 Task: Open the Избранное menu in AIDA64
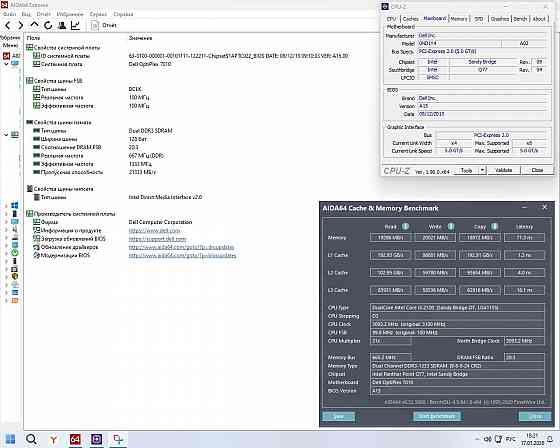pyautogui.click(x=70, y=14)
